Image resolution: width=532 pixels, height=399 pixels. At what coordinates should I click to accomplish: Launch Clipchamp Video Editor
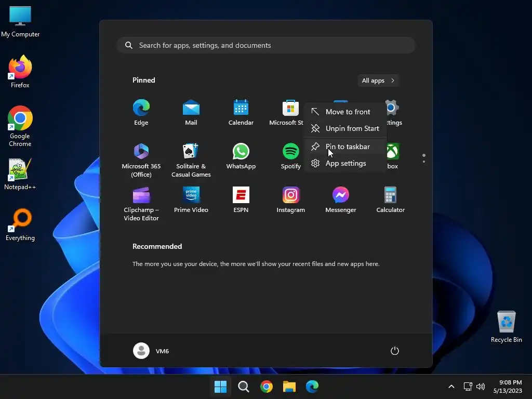point(141,204)
